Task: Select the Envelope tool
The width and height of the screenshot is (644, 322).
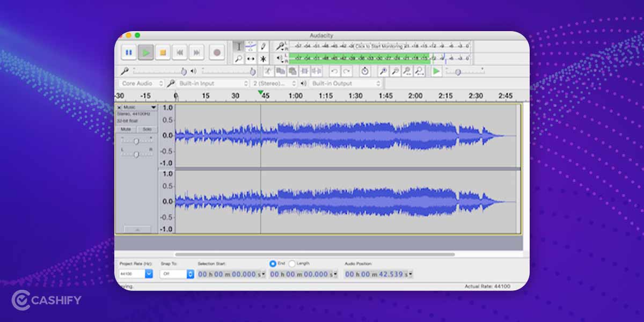Action: [251, 47]
